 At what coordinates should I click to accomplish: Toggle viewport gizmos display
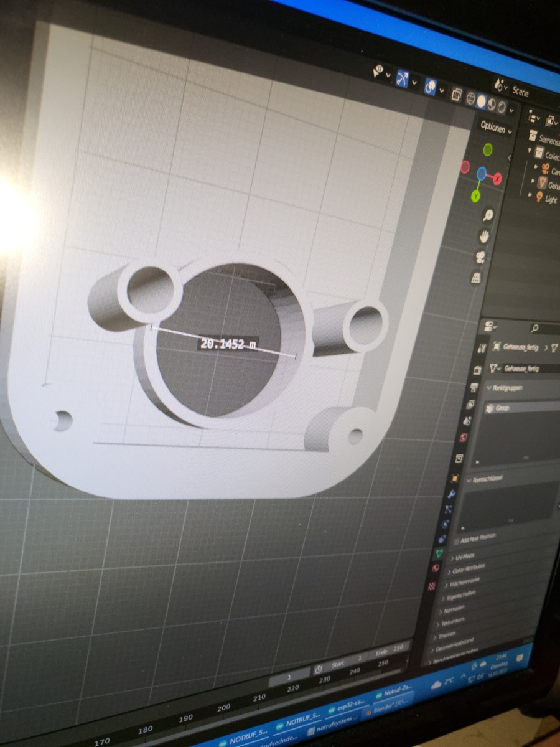click(x=403, y=77)
